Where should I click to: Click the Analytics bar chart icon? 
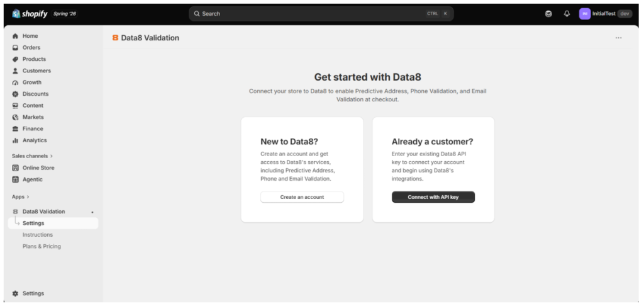[15, 140]
